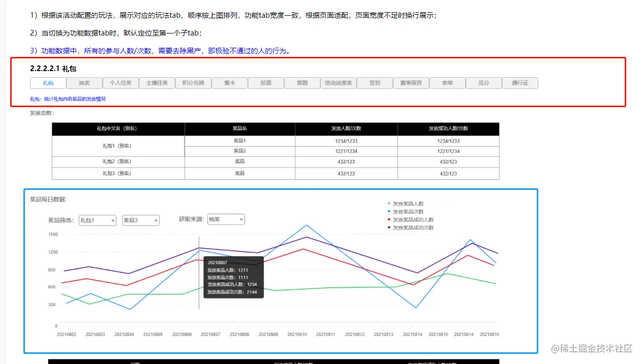Image resolution: width=643 pixels, height=364 pixels.
Task: Select the 礼包3（别名） table cell
Action: 118,174
